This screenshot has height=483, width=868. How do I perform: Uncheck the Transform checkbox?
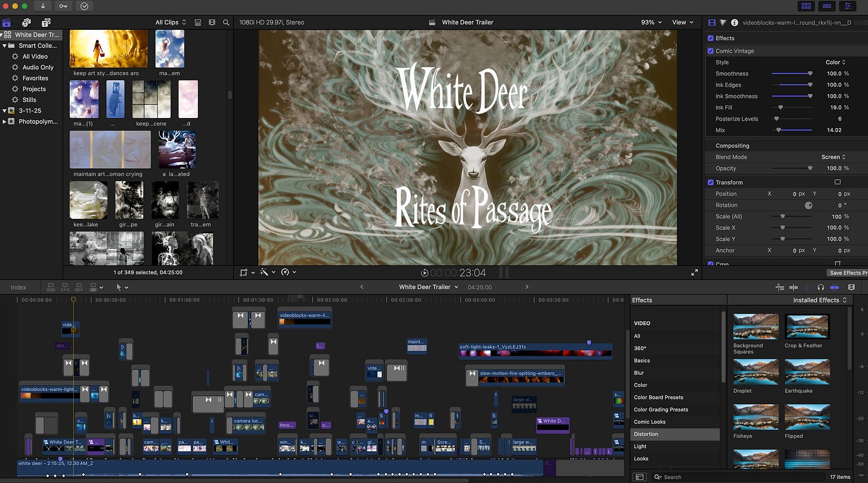click(711, 182)
